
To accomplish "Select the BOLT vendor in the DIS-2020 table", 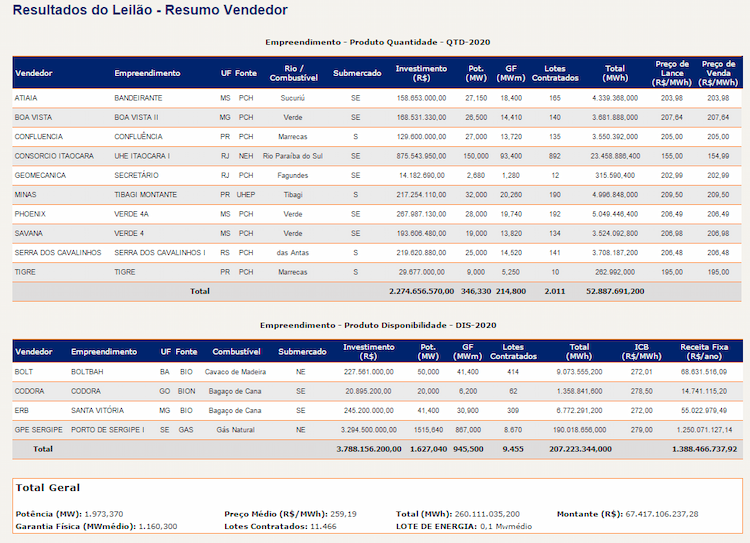I will [23, 372].
